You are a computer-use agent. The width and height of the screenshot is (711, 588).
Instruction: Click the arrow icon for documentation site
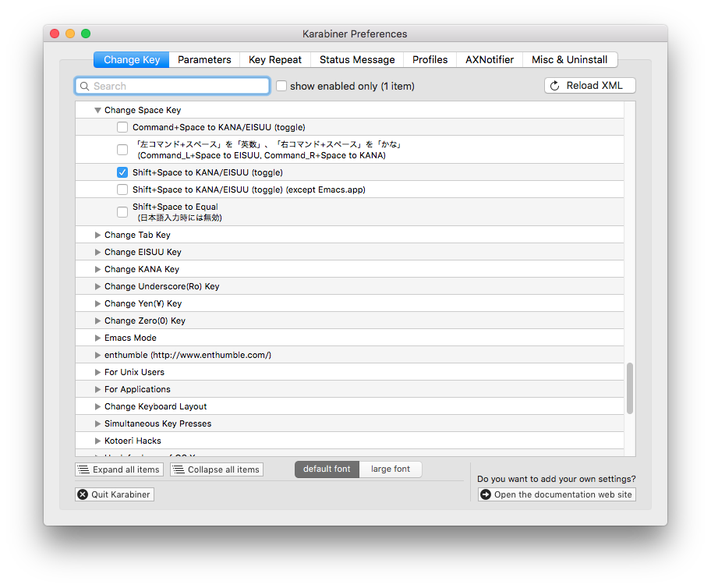[x=486, y=494]
